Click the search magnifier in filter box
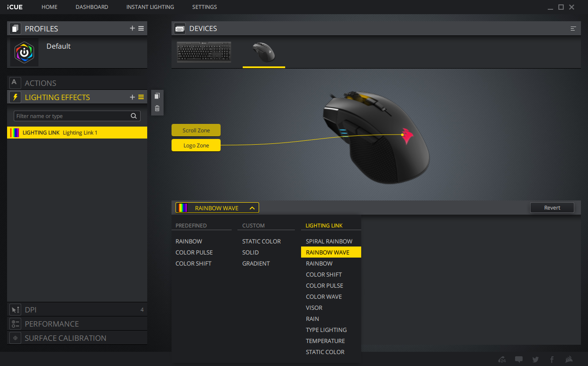Screen dimensions: 588x366 134,116
